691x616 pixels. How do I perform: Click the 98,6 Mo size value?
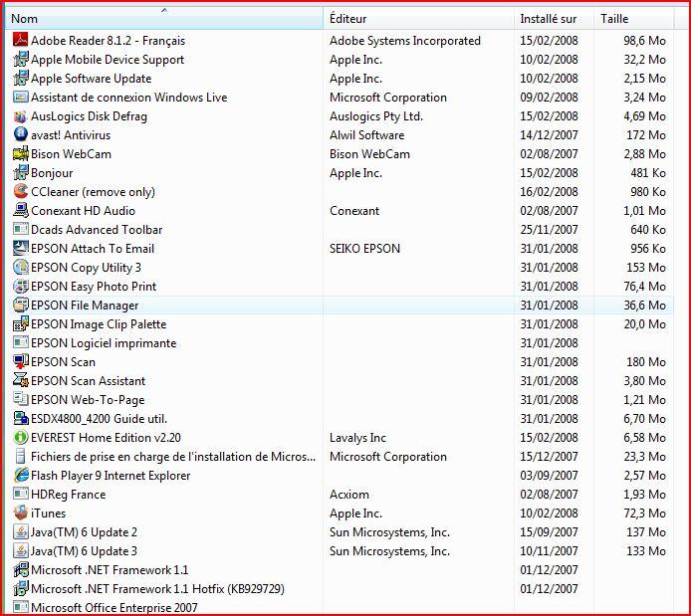644,41
